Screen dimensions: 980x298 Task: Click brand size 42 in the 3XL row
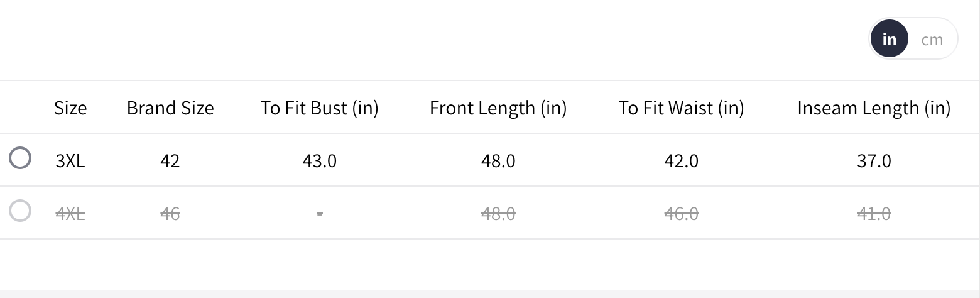tap(170, 161)
